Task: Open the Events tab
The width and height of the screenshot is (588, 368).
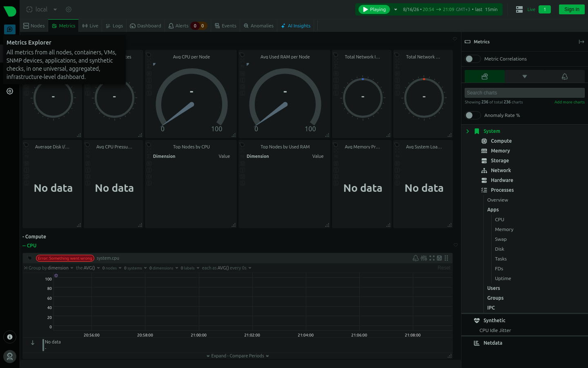Action: coord(225,26)
